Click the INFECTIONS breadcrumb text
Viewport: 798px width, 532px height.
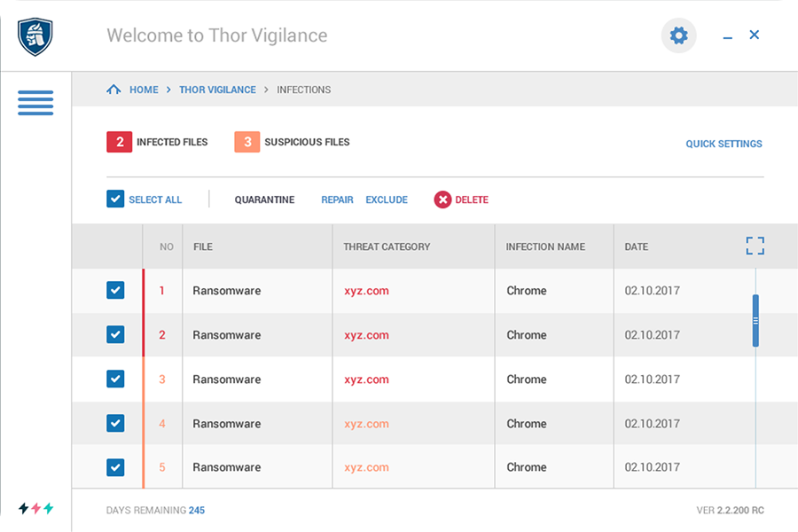pyautogui.click(x=304, y=90)
